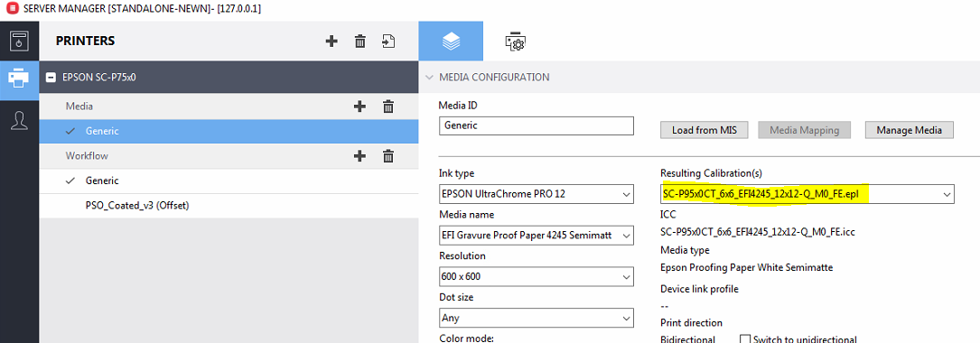Open the Users sidebar icon

[x=19, y=120]
